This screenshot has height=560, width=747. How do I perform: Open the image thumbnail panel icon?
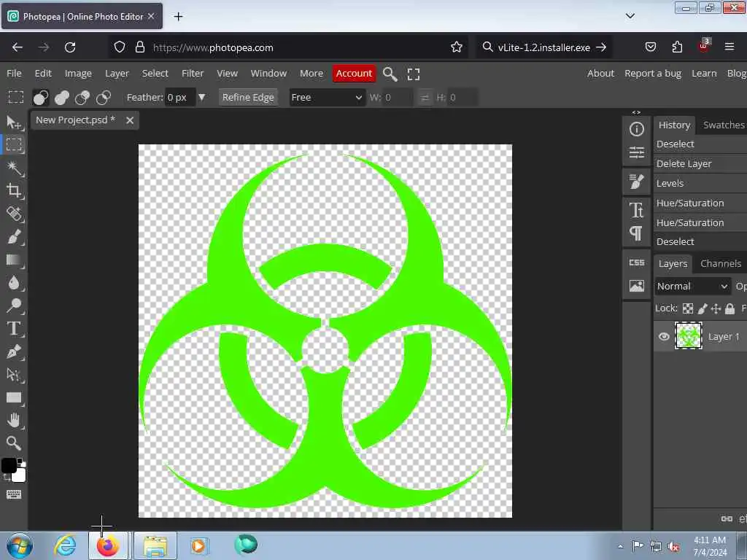(636, 286)
